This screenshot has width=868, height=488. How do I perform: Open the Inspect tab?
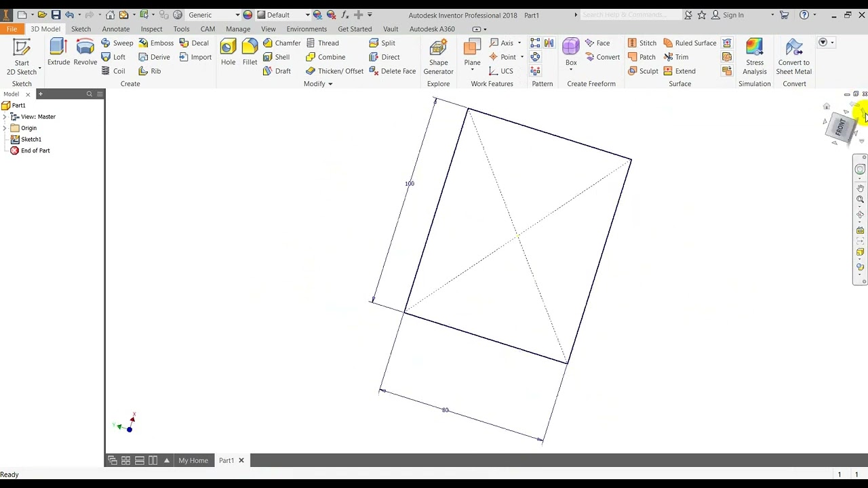coord(151,29)
